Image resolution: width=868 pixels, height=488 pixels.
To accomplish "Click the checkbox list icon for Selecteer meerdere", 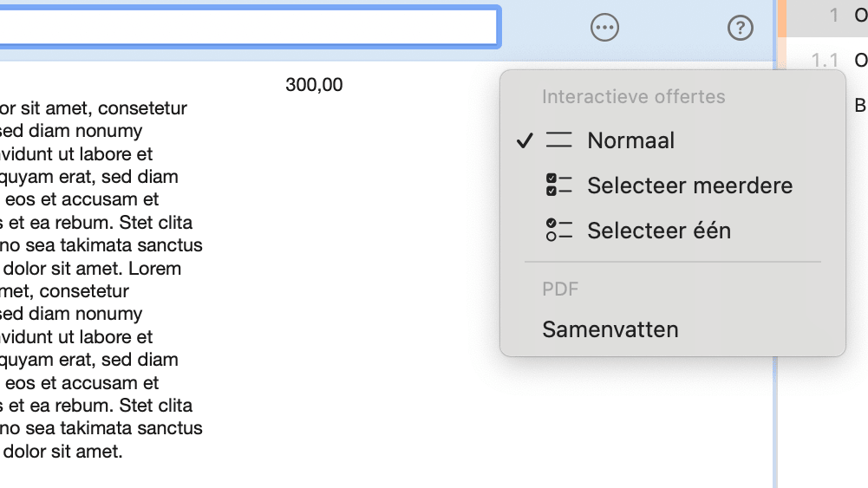I will [559, 185].
